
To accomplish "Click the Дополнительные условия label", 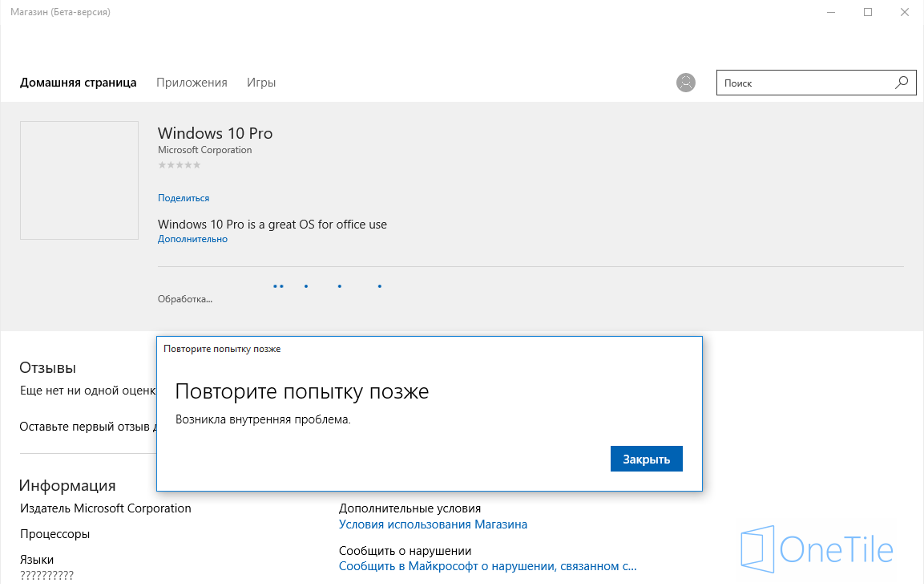I will tap(410, 508).
